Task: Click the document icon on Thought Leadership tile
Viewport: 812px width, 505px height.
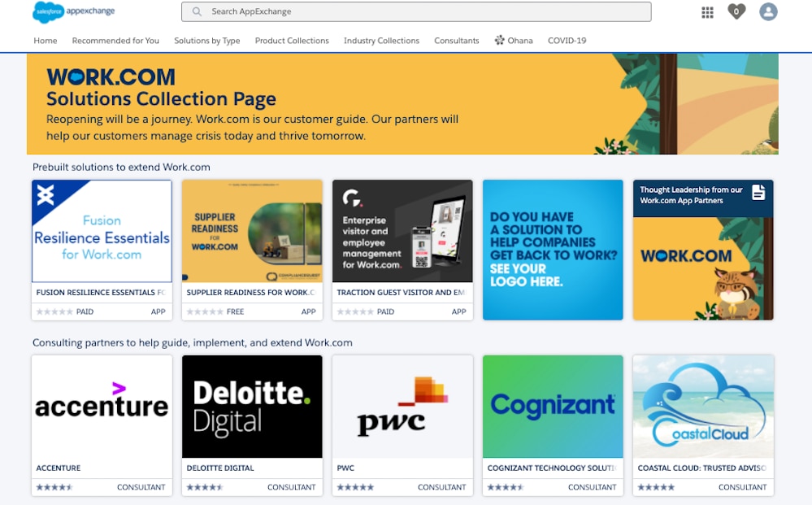Action: (x=758, y=193)
